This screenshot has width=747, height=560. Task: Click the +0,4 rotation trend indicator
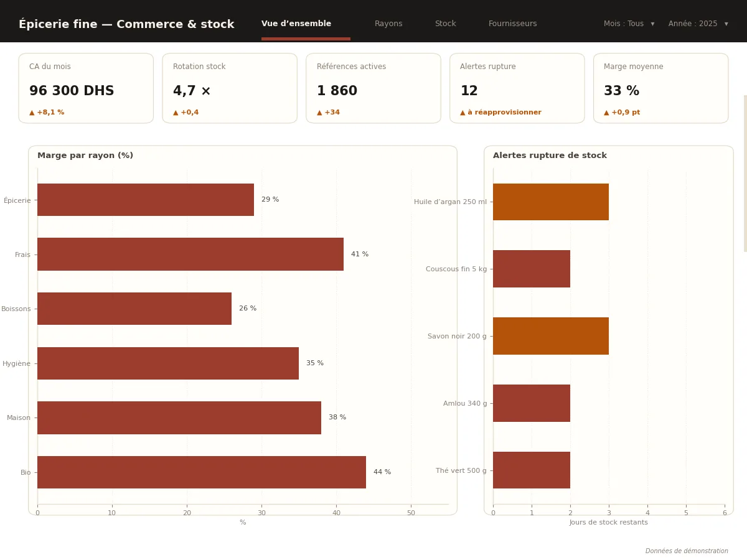coord(186,113)
